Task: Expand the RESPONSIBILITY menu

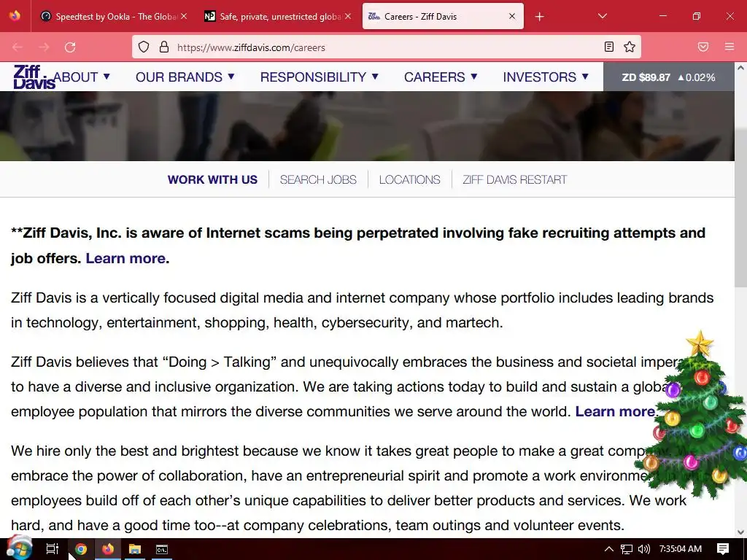Action: coord(320,77)
